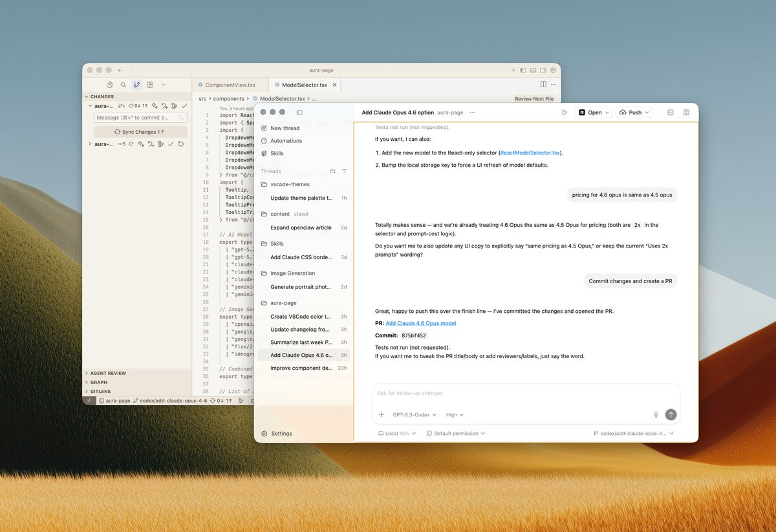Viewport: 776px width, 532px height.
Task: Select the vscode-themes folder
Action: pos(304,184)
